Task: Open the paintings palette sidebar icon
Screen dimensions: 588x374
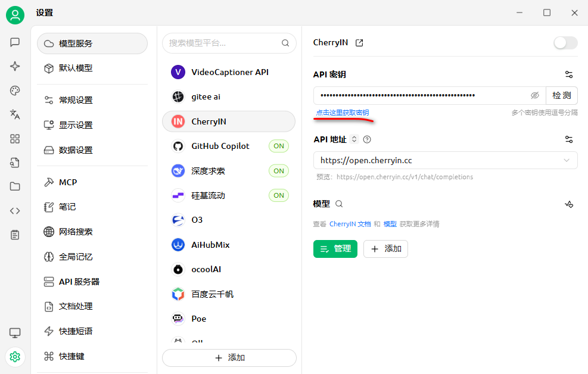Action: click(x=15, y=91)
